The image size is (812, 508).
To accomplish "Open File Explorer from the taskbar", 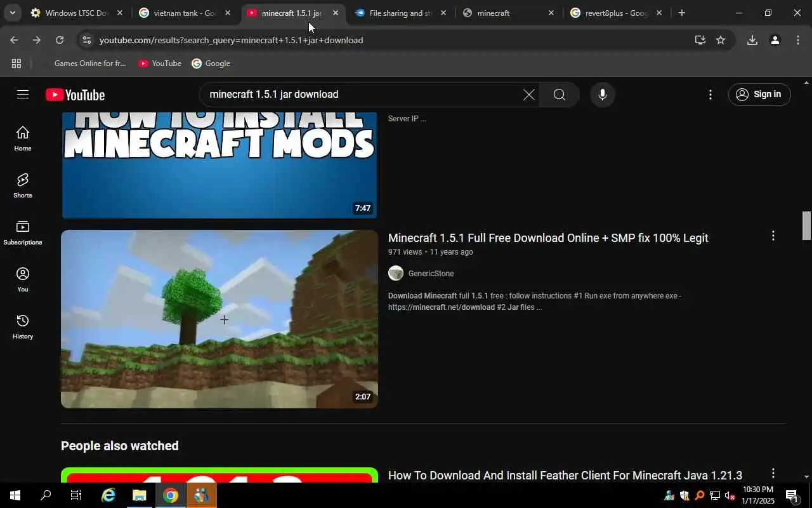I will point(139,495).
